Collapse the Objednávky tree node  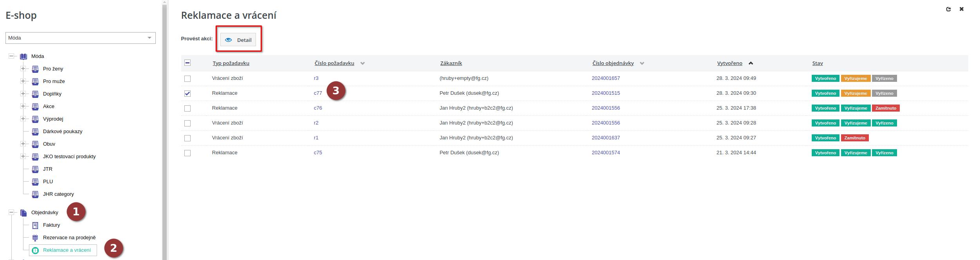click(x=11, y=213)
